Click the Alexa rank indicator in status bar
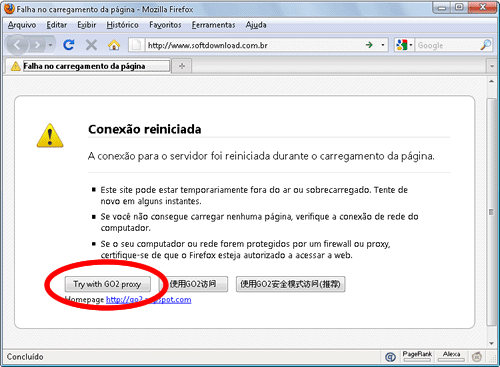This screenshot has height=367, width=500. tap(451, 356)
